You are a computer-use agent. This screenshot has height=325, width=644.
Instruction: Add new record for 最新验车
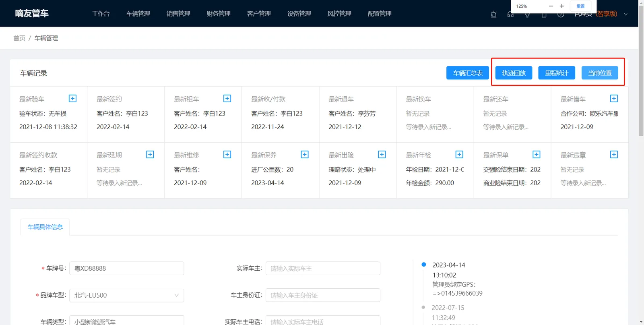click(x=72, y=99)
